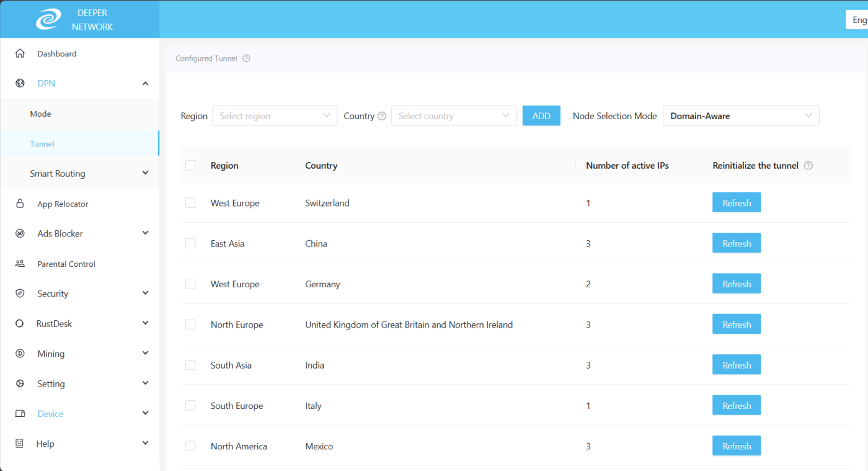
Task: Click the help icon beside Configured Tunnel
Action: tap(246, 59)
